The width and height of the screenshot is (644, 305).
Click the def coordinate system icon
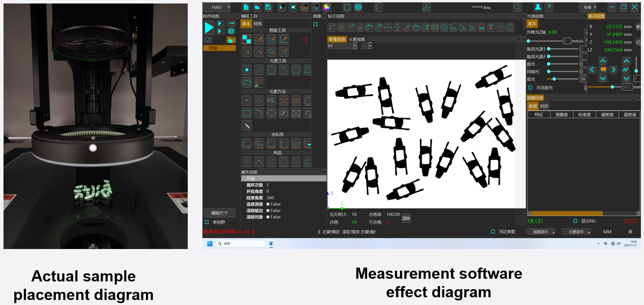[x=246, y=144]
